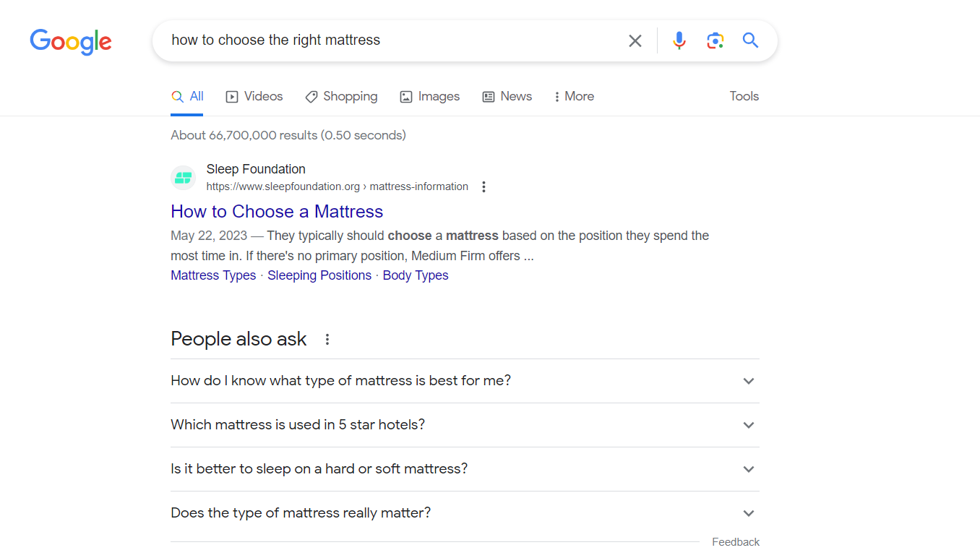Open the Sleeping Positions sitelink
The image size is (980, 558).
click(x=319, y=275)
